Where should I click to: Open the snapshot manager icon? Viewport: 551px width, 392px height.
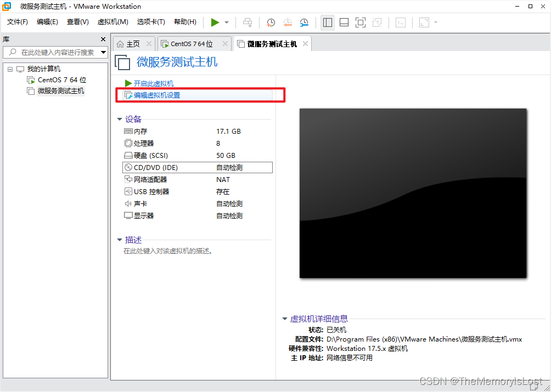[x=304, y=22]
